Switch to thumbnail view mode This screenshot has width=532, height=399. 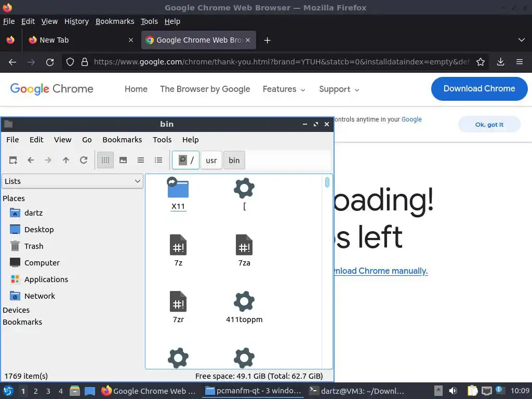click(123, 160)
